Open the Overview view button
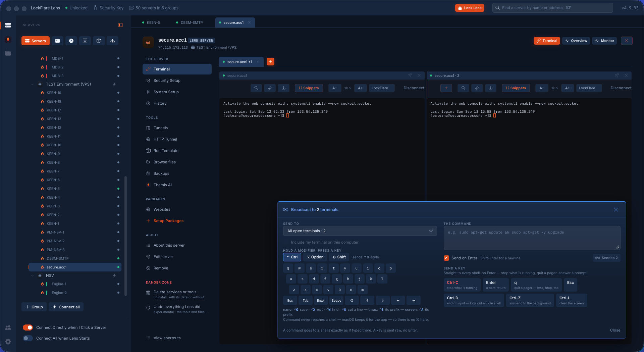Viewport: 644px width, 352px height. tap(576, 41)
